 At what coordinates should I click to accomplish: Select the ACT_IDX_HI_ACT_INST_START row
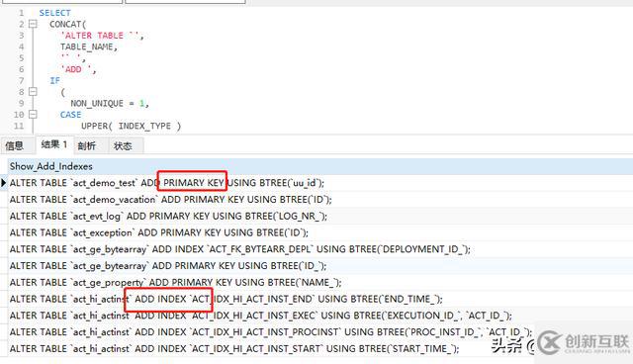[320, 348]
